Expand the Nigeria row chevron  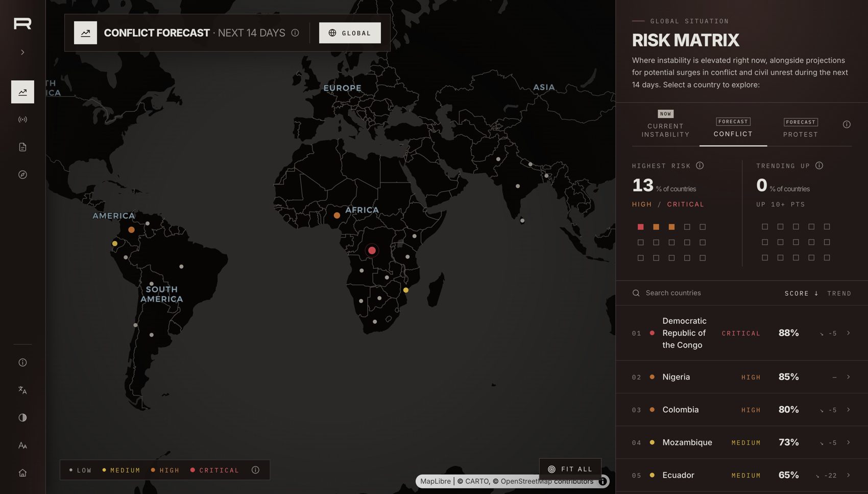pyautogui.click(x=849, y=377)
